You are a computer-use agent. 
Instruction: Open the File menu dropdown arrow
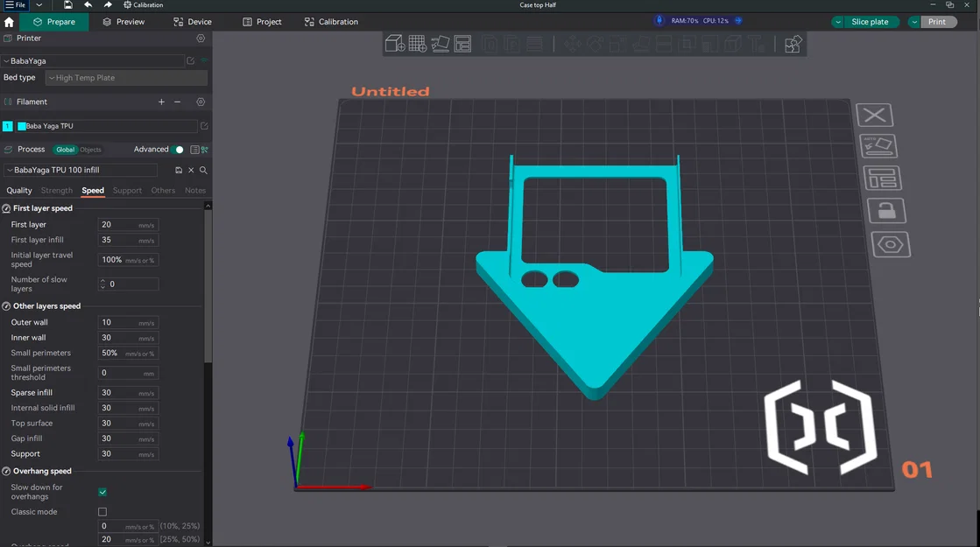tap(39, 5)
